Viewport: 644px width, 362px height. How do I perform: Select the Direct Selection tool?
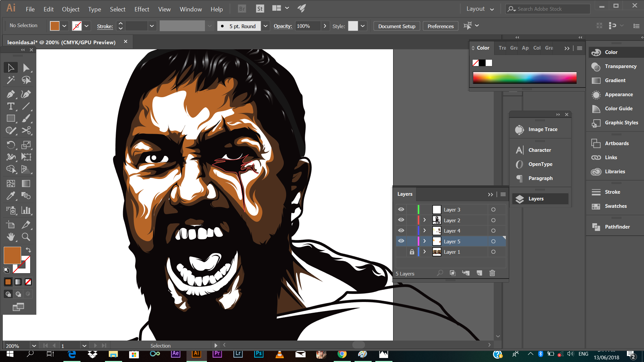(x=26, y=68)
